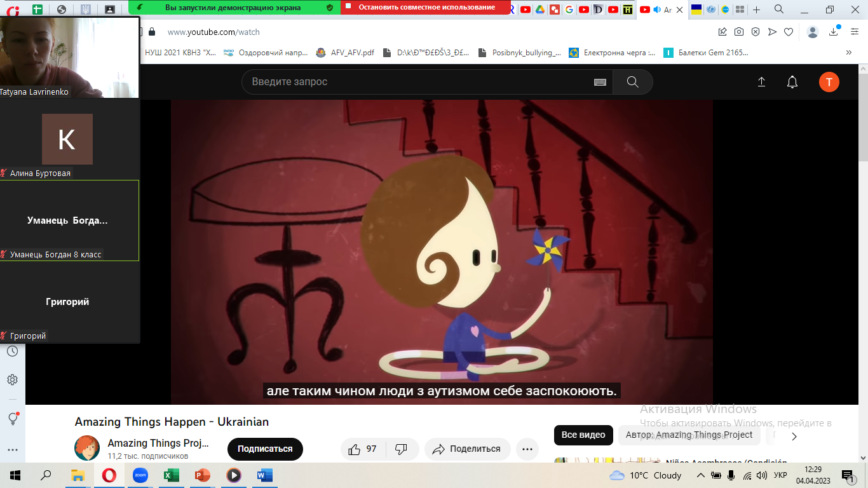
Task: Open a new browser tab with plus
Action: point(756,10)
